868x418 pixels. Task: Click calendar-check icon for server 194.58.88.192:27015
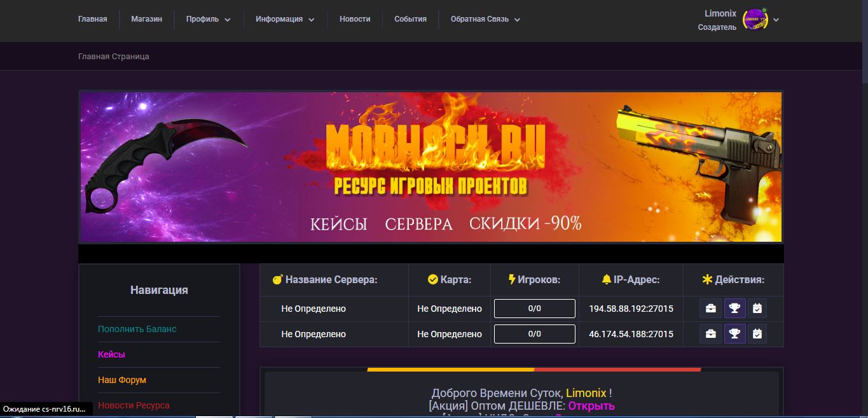point(757,309)
